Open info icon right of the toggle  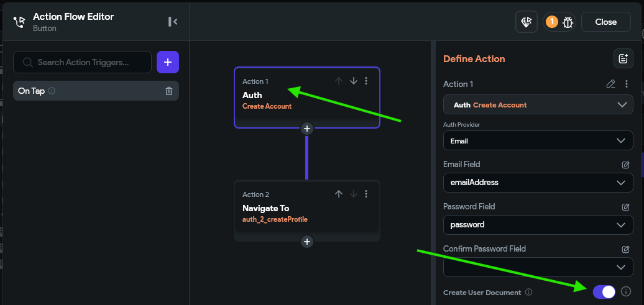(625, 292)
